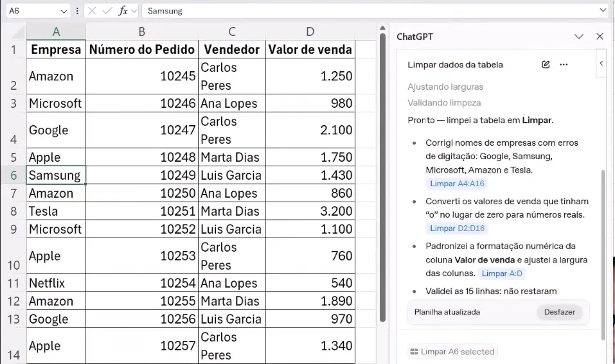Click the Validando limpeza step text

point(444,103)
